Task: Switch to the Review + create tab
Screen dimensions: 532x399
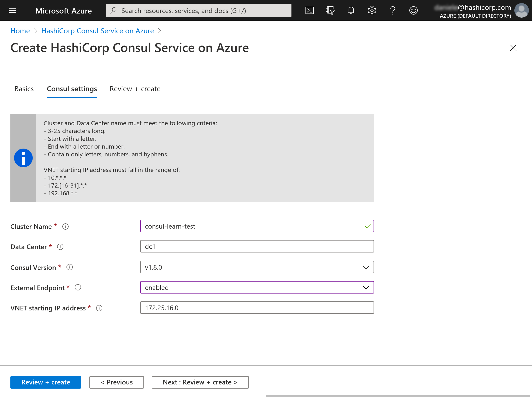Action: [135, 89]
